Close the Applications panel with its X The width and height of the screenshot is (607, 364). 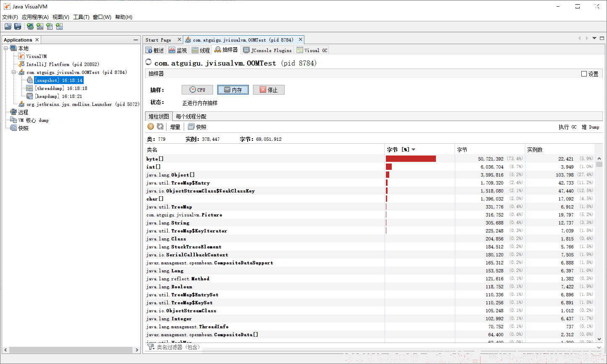37,40
